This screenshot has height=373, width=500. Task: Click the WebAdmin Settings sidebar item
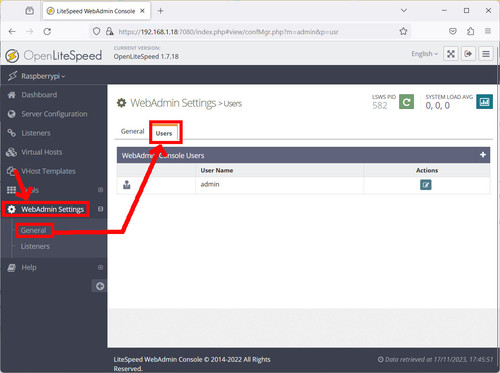point(53,209)
